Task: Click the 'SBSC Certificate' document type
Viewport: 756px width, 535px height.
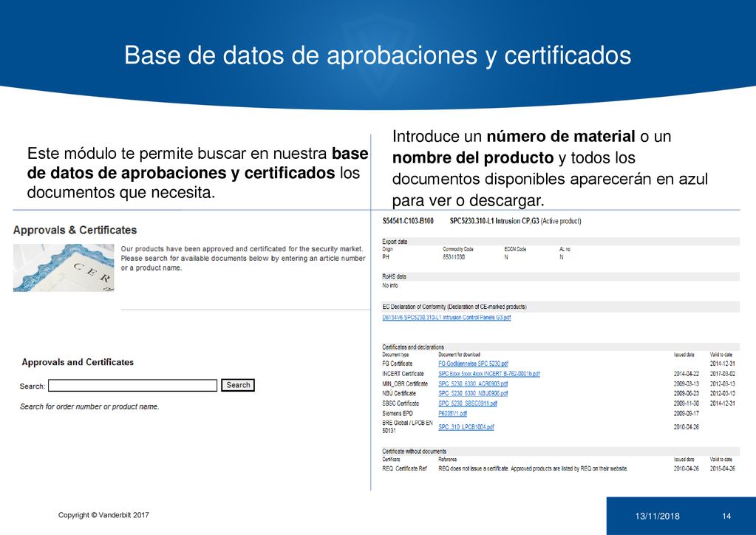Action: pyautogui.click(x=401, y=403)
